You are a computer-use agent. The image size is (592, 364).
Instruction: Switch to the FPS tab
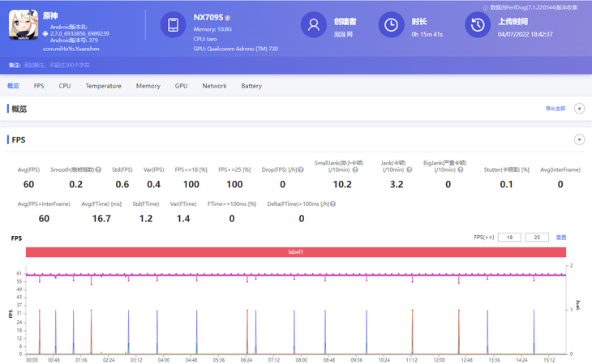[39, 86]
